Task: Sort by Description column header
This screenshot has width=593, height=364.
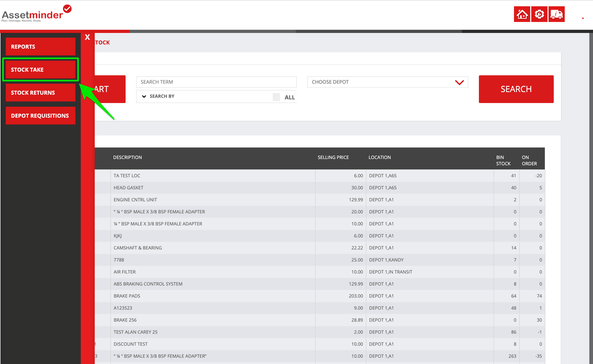Action: click(127, 157)
